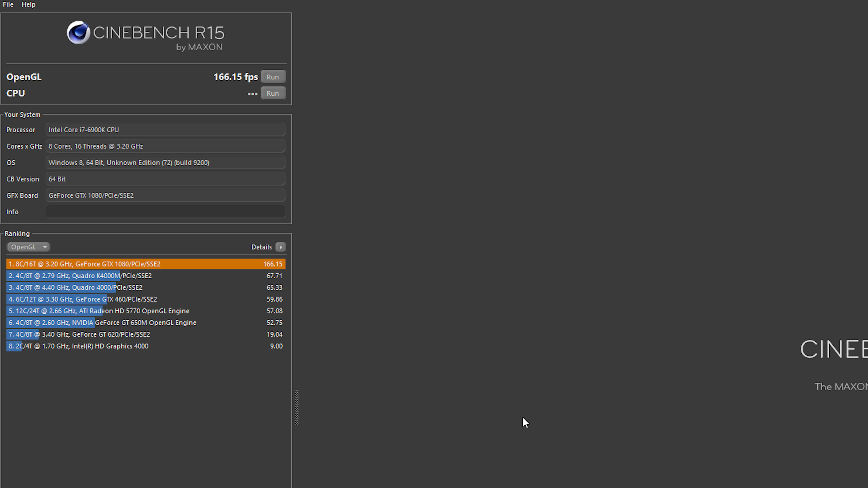Click the Details label in Ranking
This screenshot has height=488, width=868.
262,247
